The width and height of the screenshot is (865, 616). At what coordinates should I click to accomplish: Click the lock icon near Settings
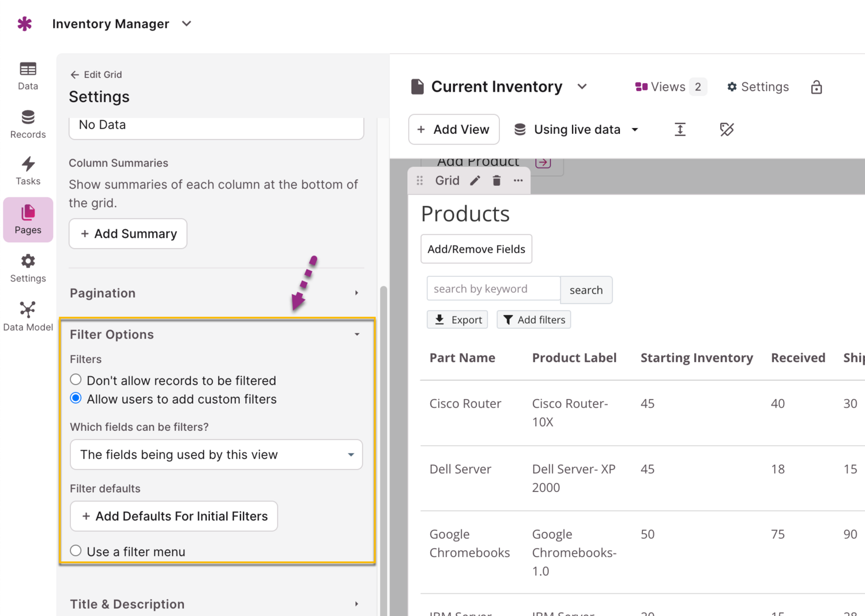[816, 87]
